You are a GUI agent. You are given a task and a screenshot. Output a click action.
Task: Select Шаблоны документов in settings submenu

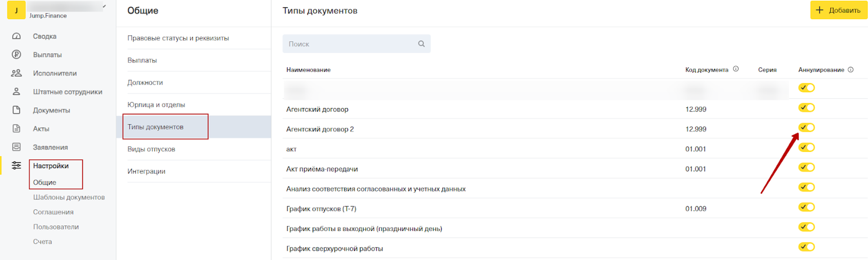coord(69,197)
